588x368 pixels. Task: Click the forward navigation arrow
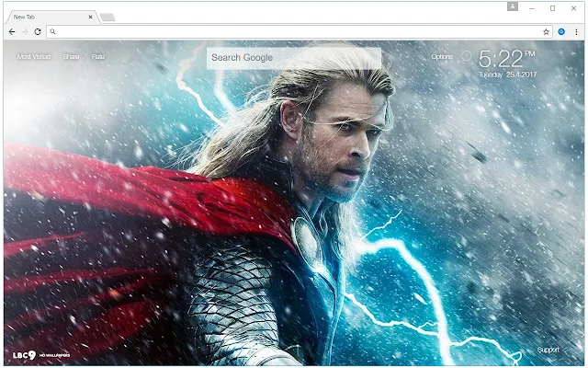click(x=25, y=32)
